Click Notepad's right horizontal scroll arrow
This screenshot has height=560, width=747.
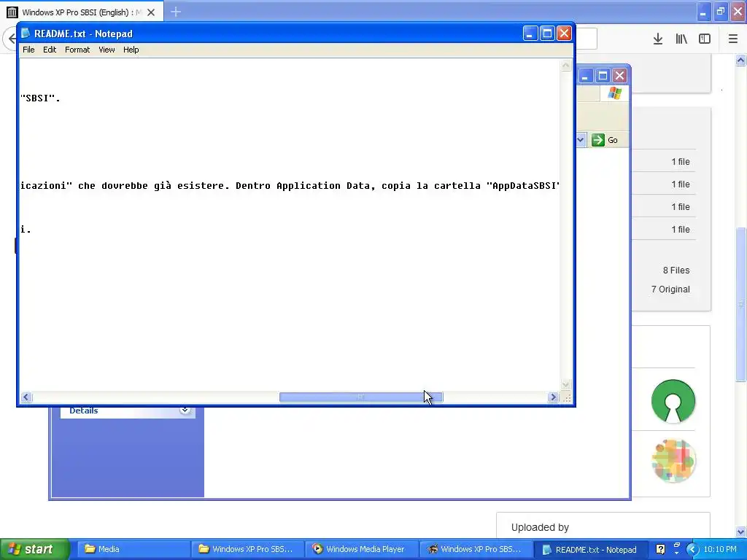(553, 397)
